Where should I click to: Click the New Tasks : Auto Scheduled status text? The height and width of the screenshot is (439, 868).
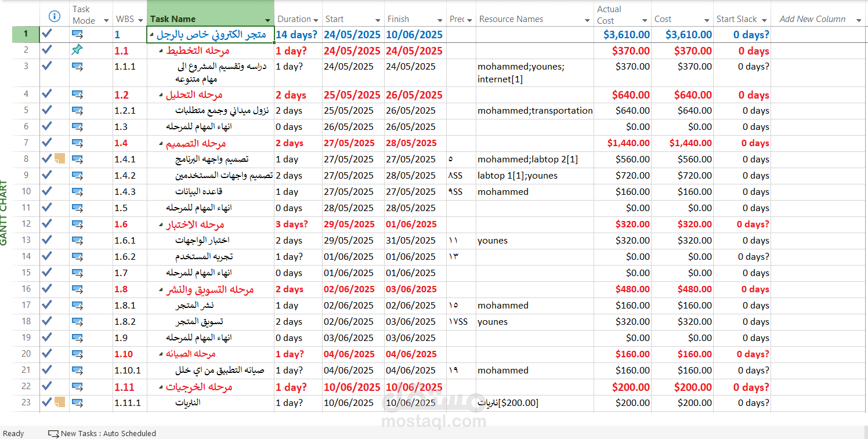[x=108, y=433]
